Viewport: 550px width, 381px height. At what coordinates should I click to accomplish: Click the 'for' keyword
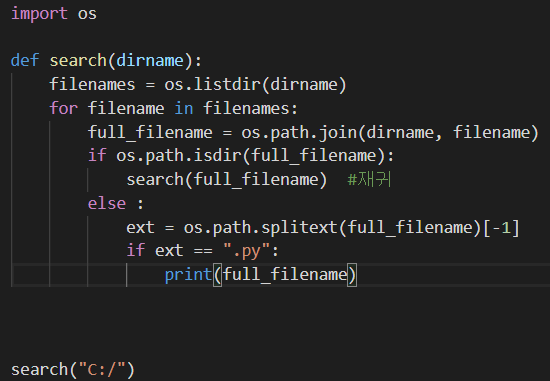coord(63,108)
